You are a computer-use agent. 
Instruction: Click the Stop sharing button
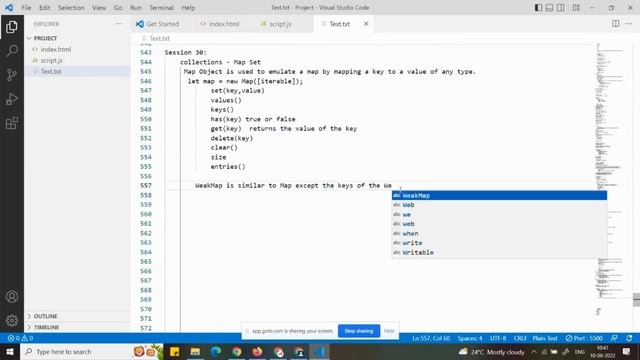359,331
